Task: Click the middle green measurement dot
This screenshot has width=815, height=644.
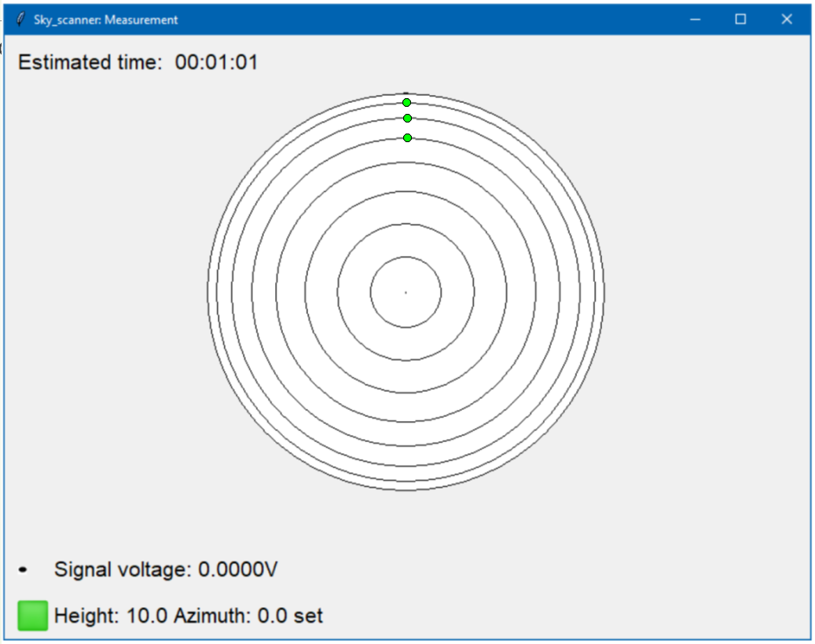Action: [407, 118]
